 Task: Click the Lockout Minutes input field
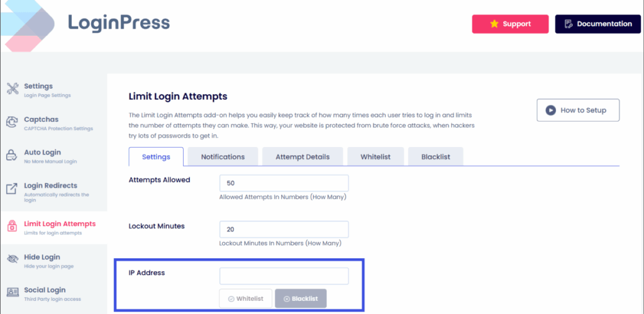pos(284,229)
